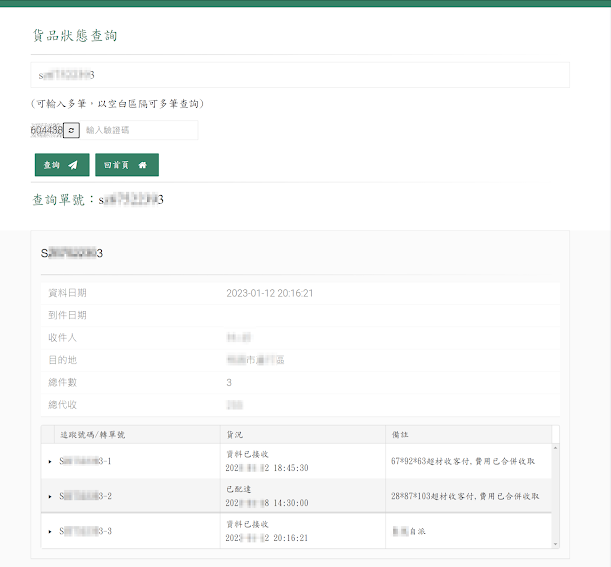611x567 pixels.
Task: Focus the 輸入驗證碼 captcha input field
Action: point(139,130)
